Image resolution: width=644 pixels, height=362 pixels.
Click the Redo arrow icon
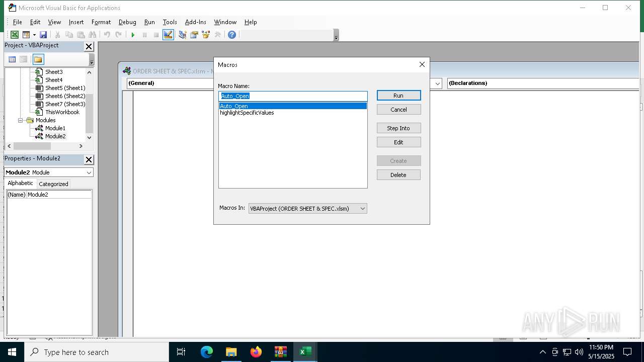118,35
